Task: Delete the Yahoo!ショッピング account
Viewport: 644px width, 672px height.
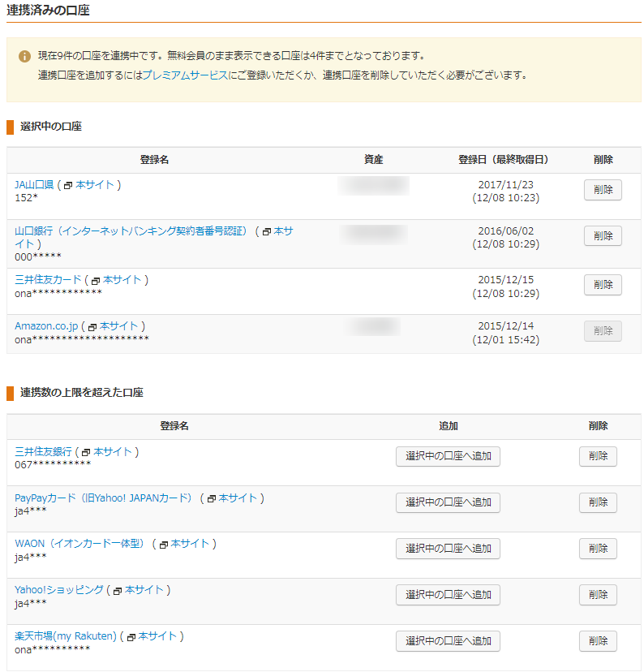Action: pyautogui.click(x=597, y=595)
